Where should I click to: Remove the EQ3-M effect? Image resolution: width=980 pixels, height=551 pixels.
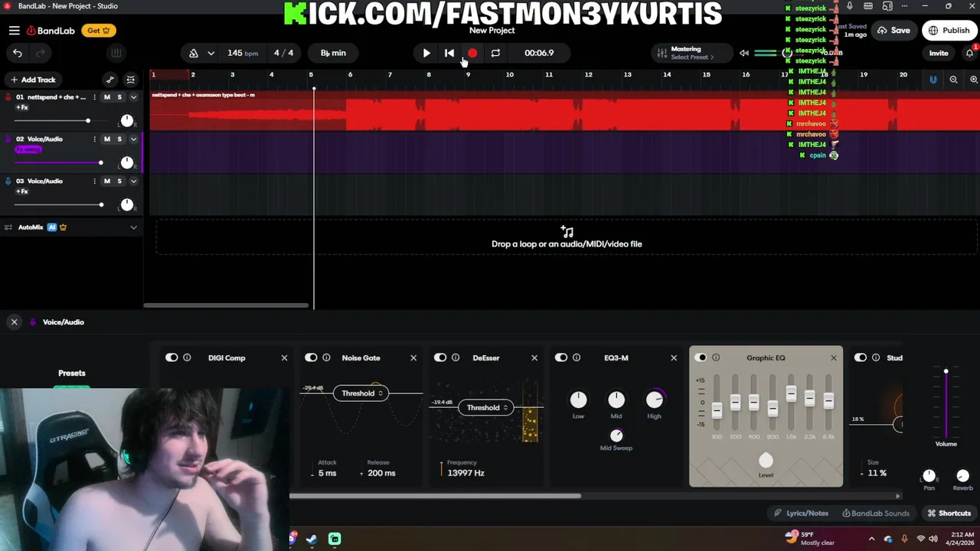click(x=674, y=357)
